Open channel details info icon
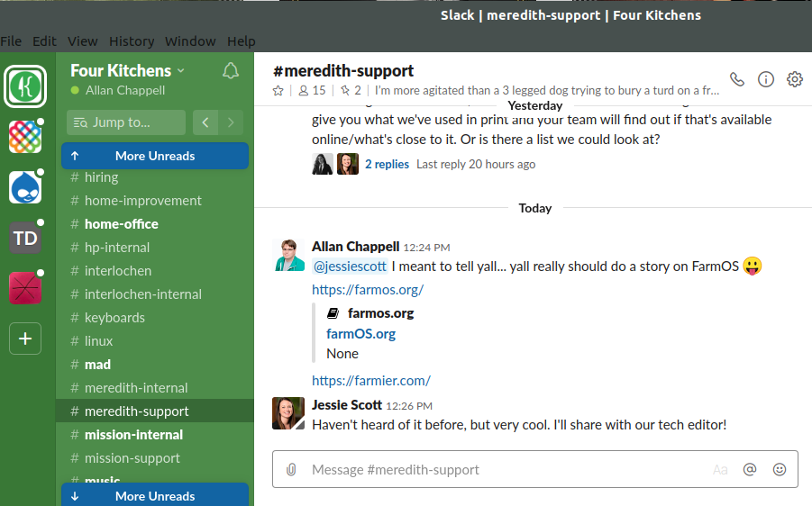This screenshot has height=506, width=812. (766, 79)
